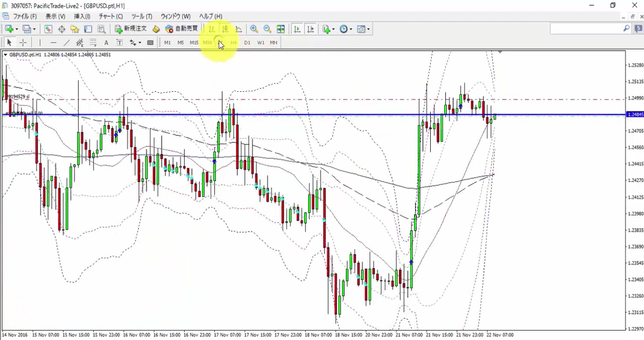
Task: Select the text label tool
Action: click(x=119, y=43)
